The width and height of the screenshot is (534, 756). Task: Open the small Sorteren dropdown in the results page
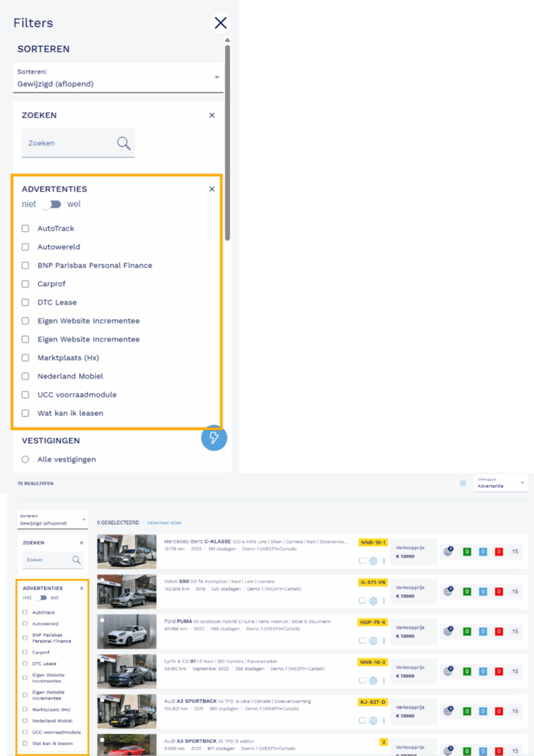click(x=53, y=519)
